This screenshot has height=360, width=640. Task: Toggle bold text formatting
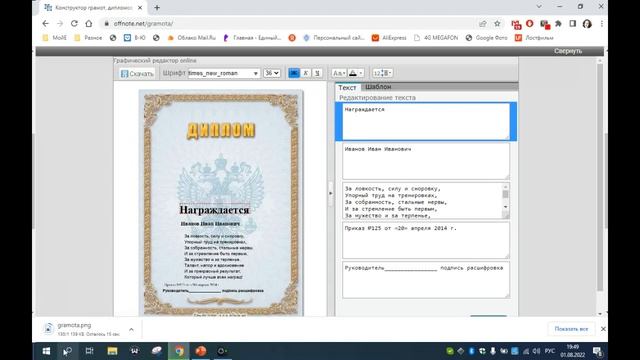294,73
